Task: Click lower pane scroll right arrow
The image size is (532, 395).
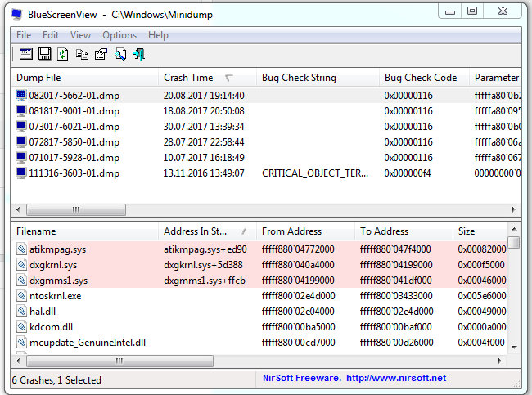Action: click(500, 361)
